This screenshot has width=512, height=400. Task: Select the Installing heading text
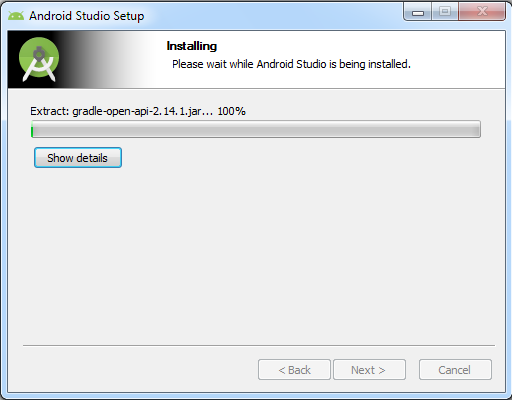[192, 46]
